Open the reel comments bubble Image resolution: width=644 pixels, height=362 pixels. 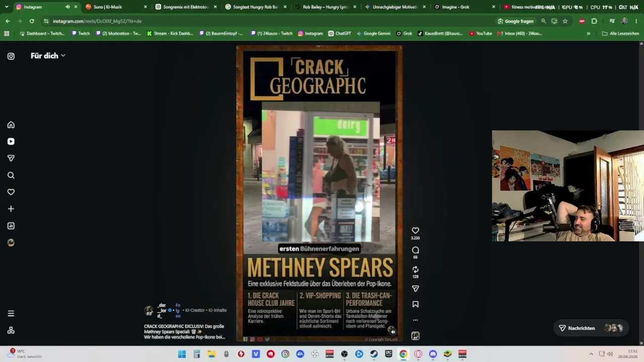(x=416, y=250)
